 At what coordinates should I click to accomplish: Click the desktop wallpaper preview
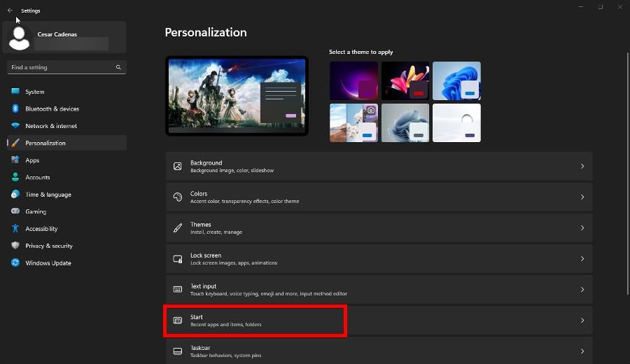tap(237, 96)
